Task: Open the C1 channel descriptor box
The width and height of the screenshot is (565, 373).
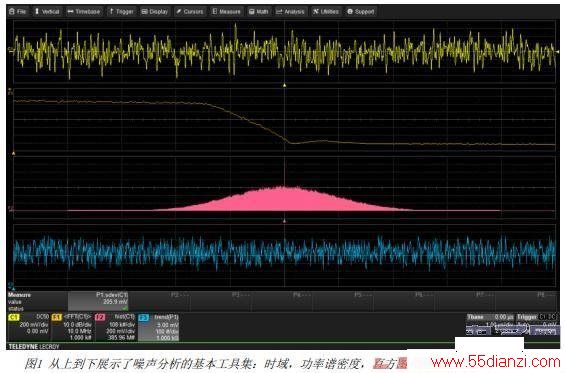Action: click(28, 327)
